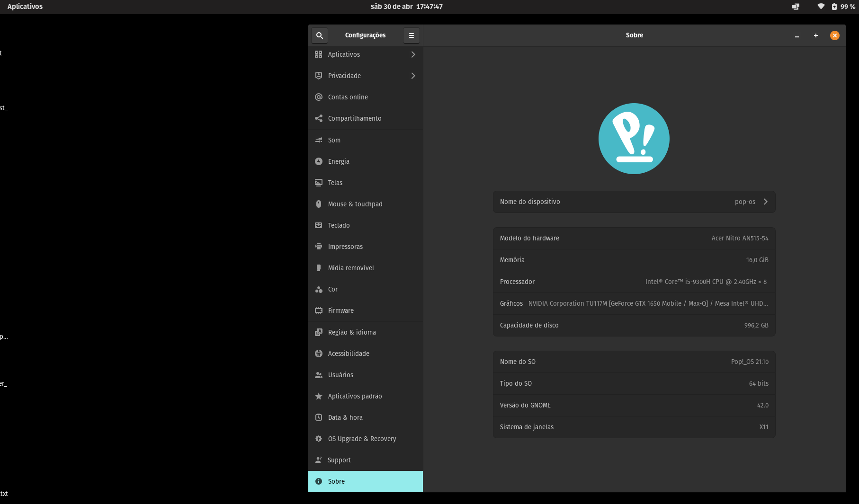
Task: Click the battery indicator at 99 %
Action: [843, 7]
